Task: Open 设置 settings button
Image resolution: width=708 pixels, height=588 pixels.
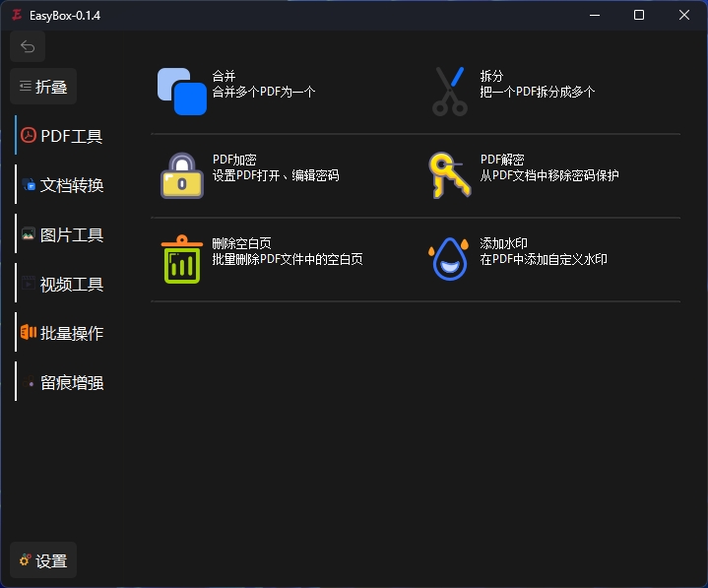Action: pyautogui.click(x=43, y=560)
